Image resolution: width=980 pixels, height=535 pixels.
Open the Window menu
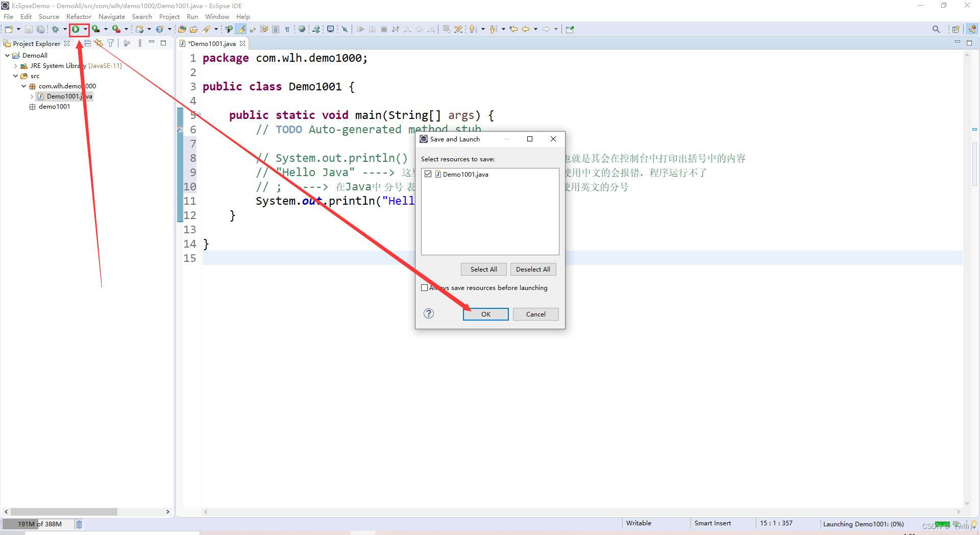click(217, 16)
